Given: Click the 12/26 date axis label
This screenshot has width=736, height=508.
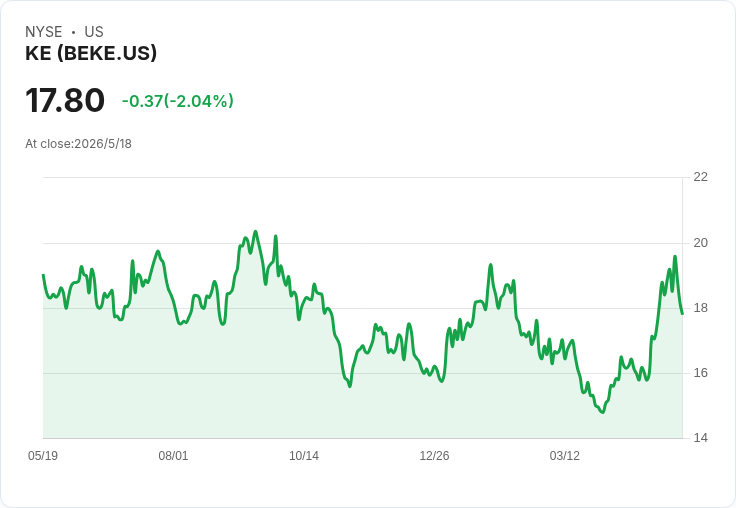Looking at the screenshot, I should (x=434, y=455).
